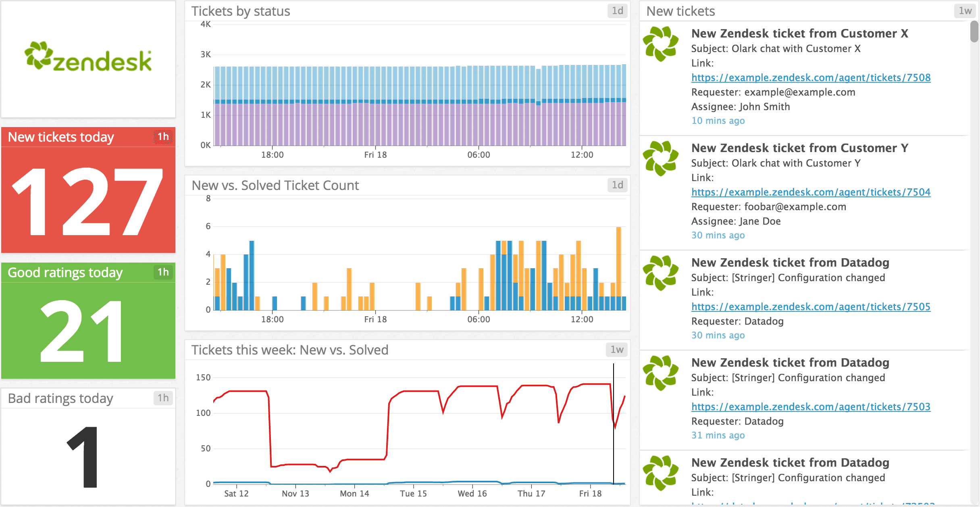Viewport: 980px width, 507px height.
Task: Open the 1d timeframe on New vs. Solved Ticket Count
Action: 617,185
